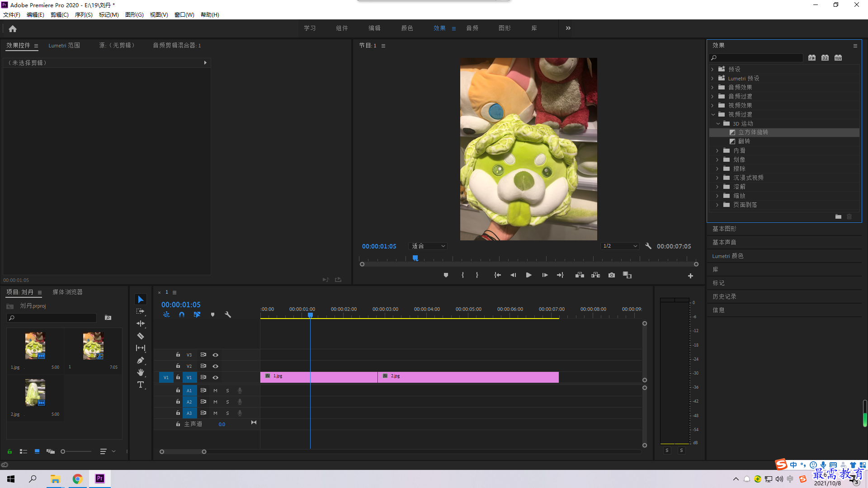
Task: Click 32-bit Color filter icon
Action: tap(825, 58)
